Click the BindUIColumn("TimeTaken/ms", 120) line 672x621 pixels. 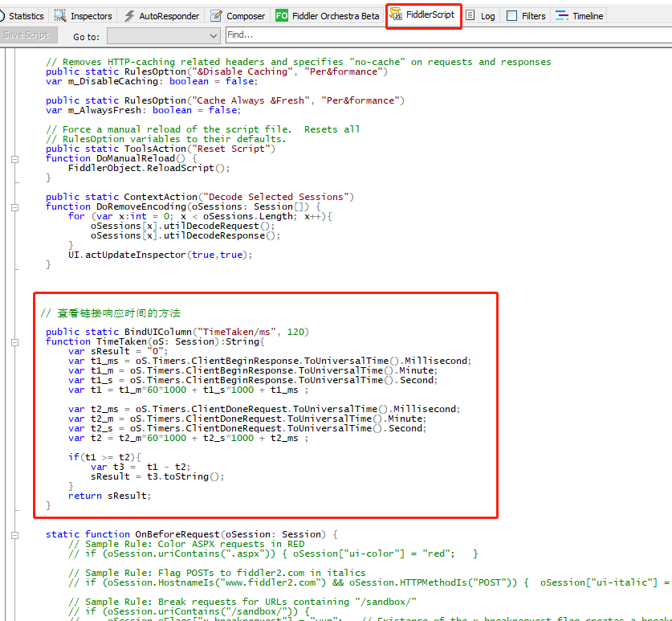tap(177, 332)
